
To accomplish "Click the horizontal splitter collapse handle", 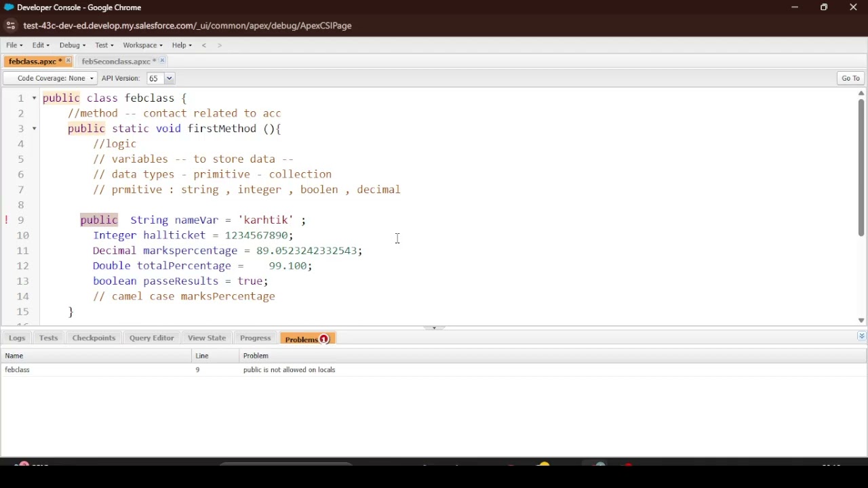I will pos(434,328).
